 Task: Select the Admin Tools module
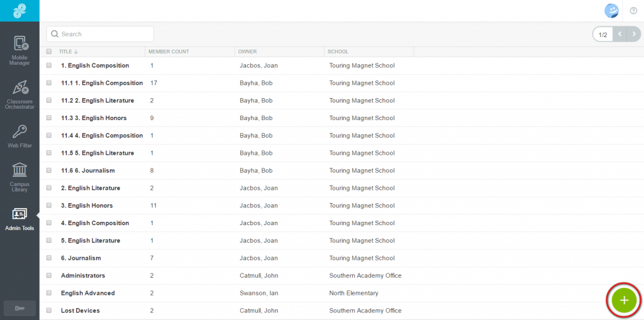19,219
